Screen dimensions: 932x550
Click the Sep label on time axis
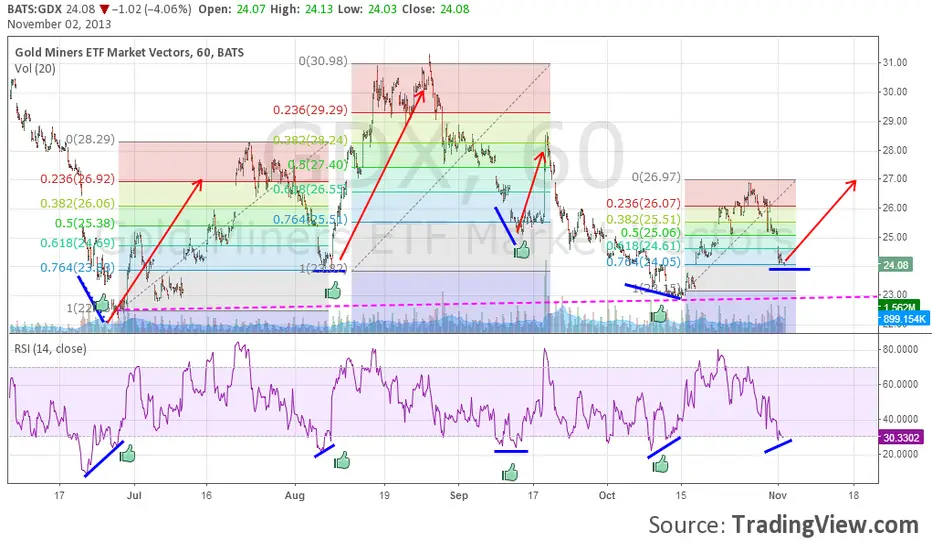pos(459,495)
